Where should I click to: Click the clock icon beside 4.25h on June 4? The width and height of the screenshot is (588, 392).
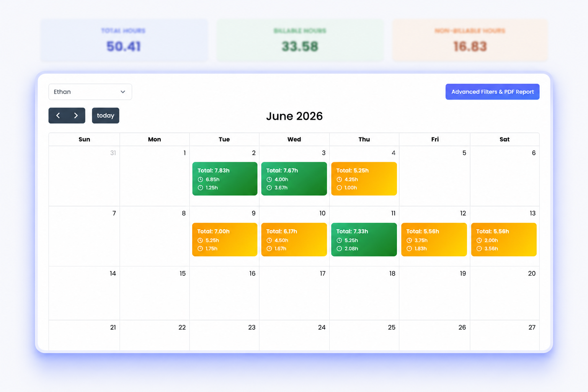339,180
